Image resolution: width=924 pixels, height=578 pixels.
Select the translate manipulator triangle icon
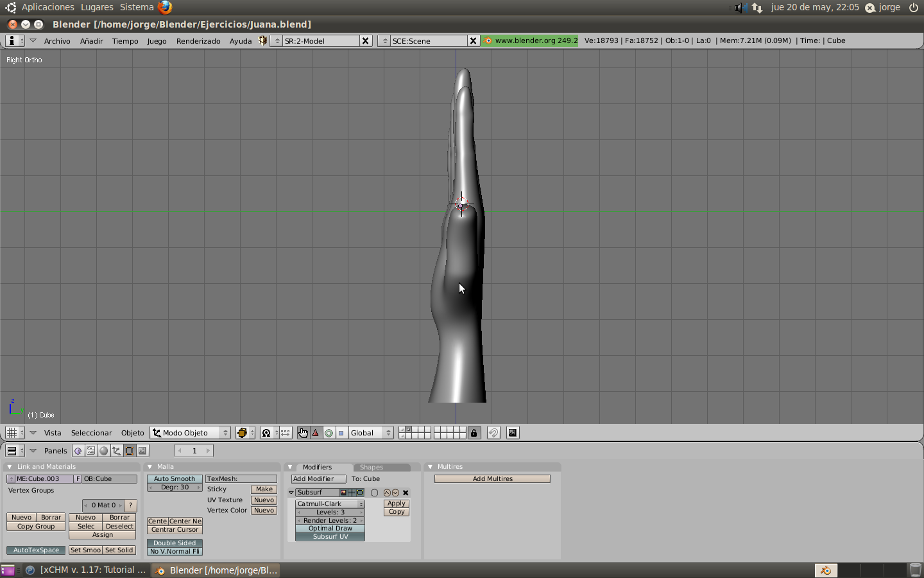click(x=316, y=433)
